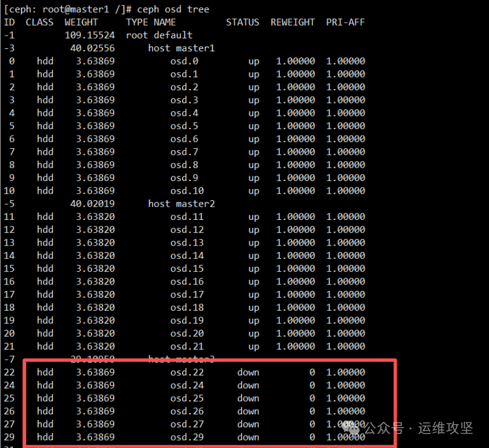Select osd.0 in the name column
Screen dimensions: 489x448
[x=184, y=61]
